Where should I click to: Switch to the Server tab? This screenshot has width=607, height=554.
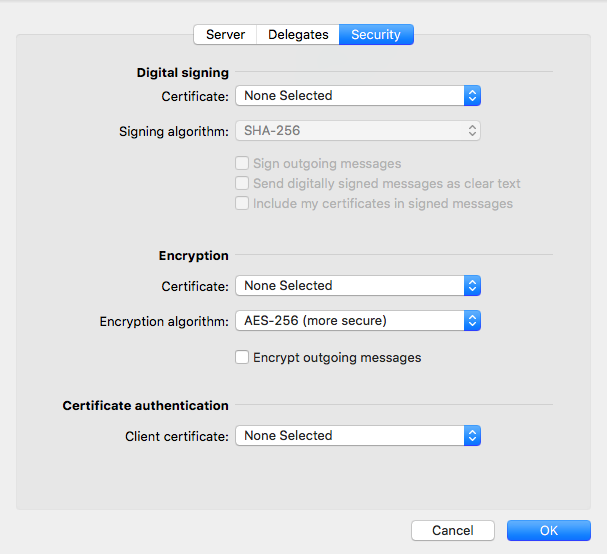pyautogui.click(x=225, y=34)
